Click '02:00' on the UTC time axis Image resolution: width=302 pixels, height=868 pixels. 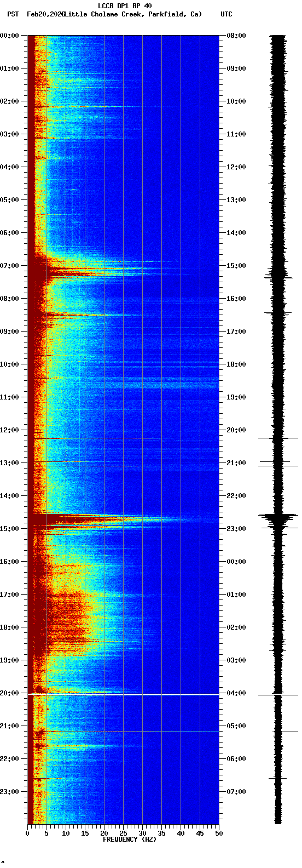pyautogui.click(x=236, y=627)
